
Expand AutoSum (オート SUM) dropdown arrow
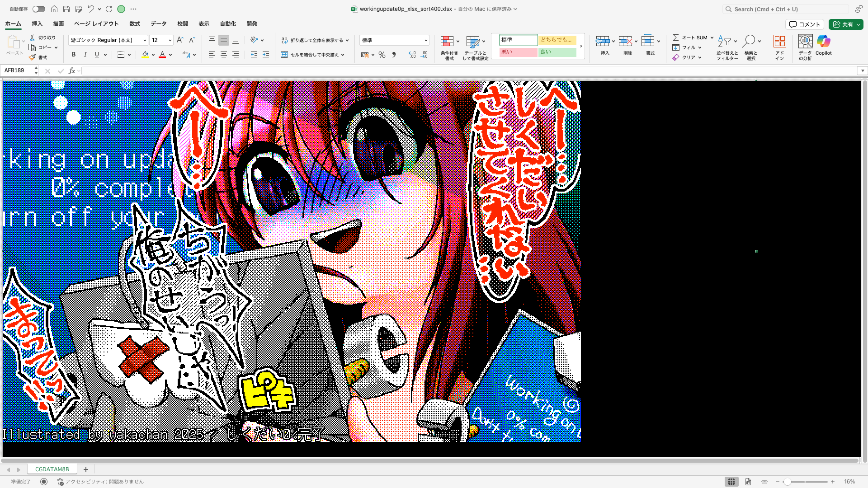tap(712, 38)
